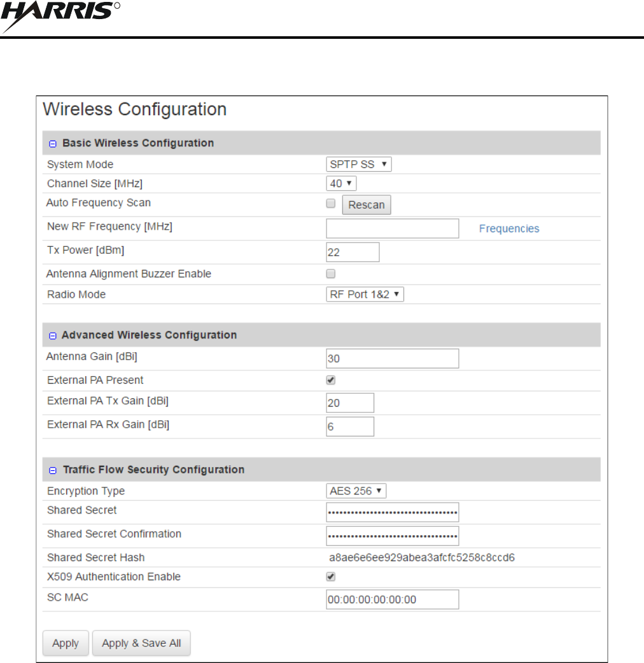Screen dimensions: 644x663
Task: Click the External PA Rx Gain field
Action: [x=350, y=427]
